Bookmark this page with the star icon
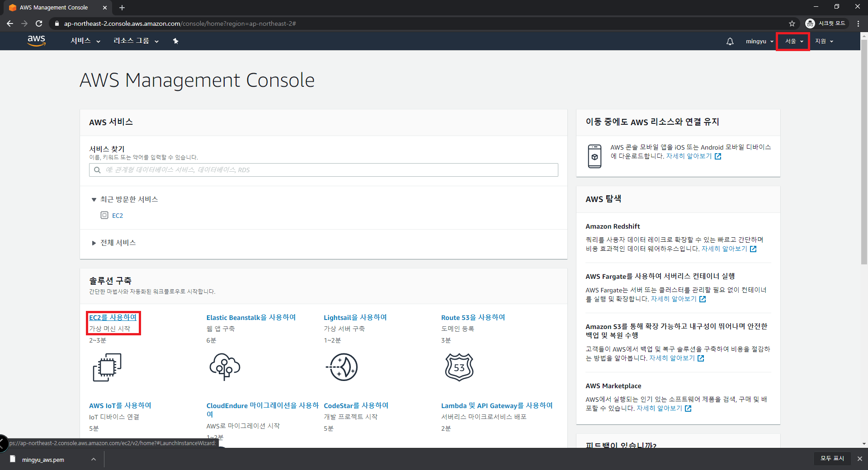Viewport: 868px width, 470px height. coord(792,23)
